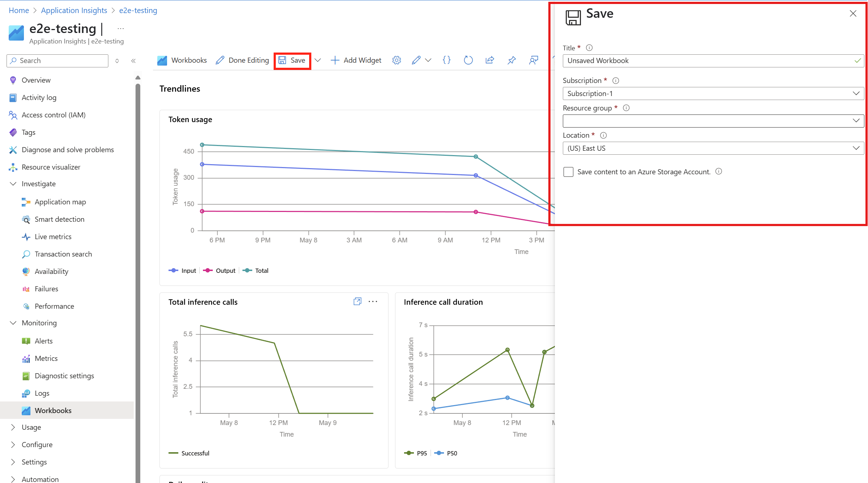Expand the Usage section in sidebar
The width and height of the screenshot is (868, 483).
[x=31, y=427]
